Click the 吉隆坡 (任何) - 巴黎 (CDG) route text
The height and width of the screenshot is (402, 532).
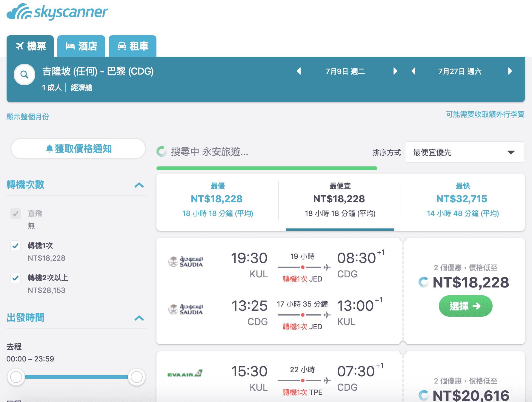point(98,71)
